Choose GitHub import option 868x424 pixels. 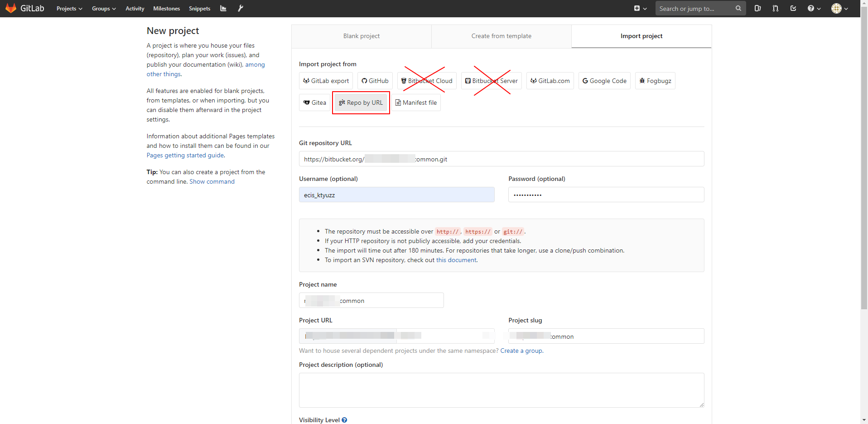click(x=375, y=81)
